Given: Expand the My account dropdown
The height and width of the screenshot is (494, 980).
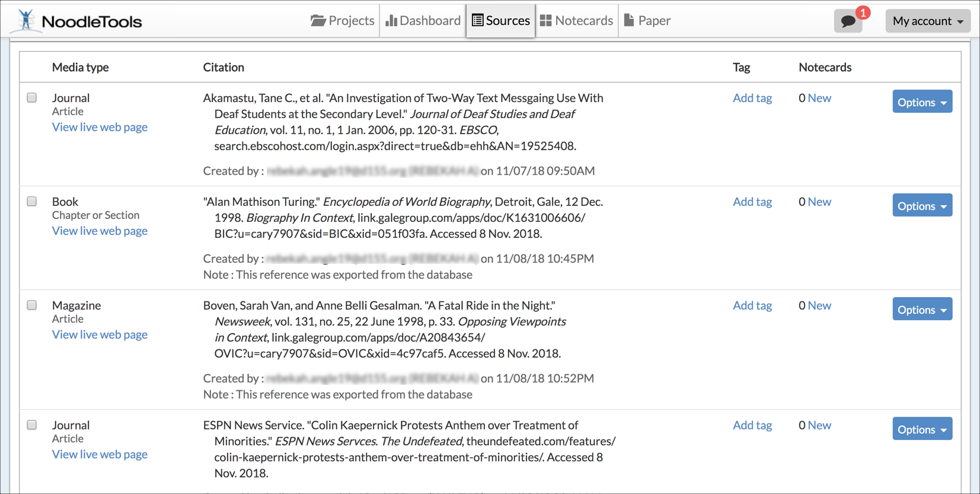Looking at the screenshot, I should [927, 21].
